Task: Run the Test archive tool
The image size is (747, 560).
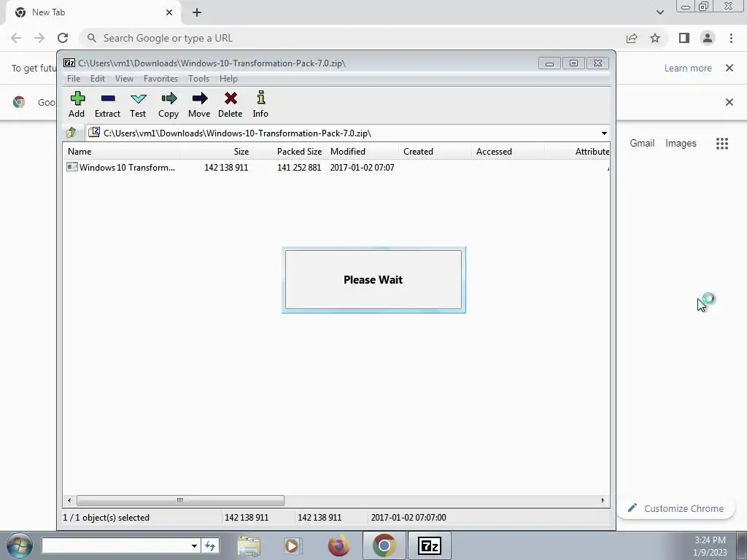Action: click(x=138, y=104)
